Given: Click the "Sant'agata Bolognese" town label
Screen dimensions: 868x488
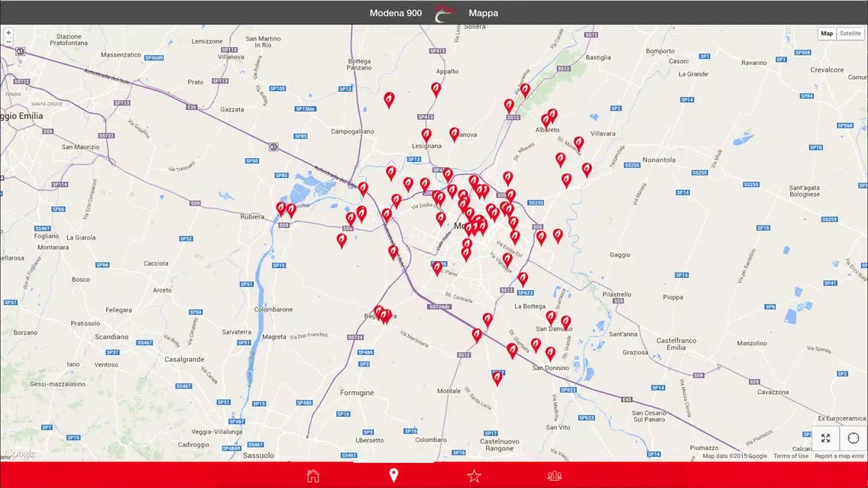Looking at the screenshot, I should (805, 191).
